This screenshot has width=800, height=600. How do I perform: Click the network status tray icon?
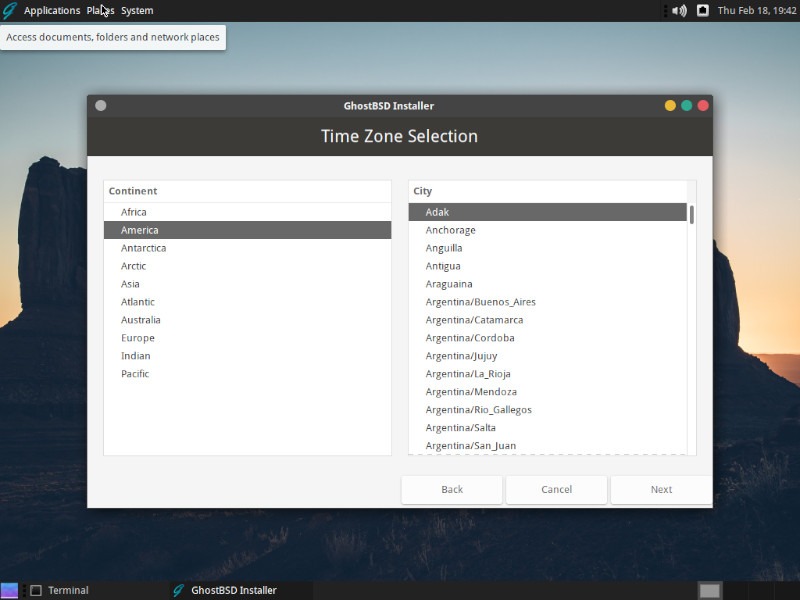click(703, 10)
